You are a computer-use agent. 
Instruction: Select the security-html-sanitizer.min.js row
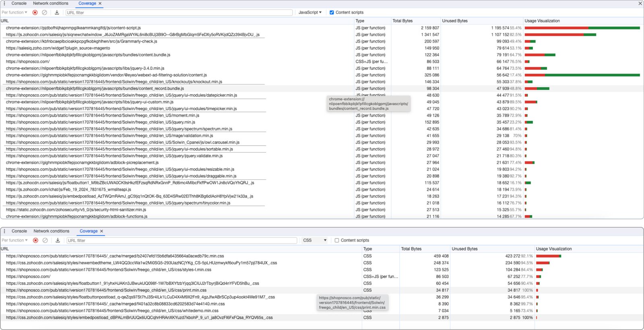click(x=322, y=210)
